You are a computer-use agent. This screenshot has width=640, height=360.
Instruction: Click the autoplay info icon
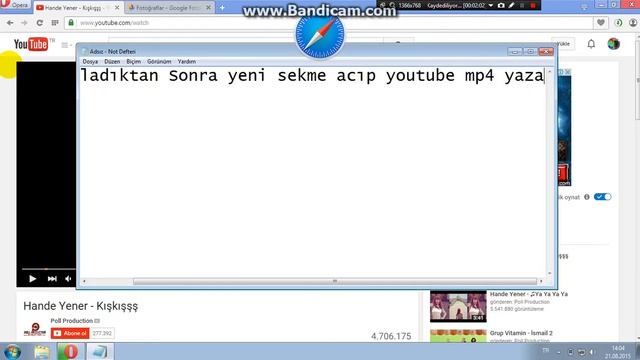tap(587, 197)
